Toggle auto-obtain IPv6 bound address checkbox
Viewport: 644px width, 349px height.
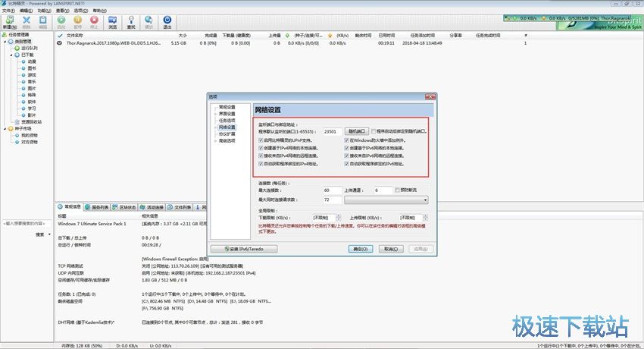click(x=347, y=164)
